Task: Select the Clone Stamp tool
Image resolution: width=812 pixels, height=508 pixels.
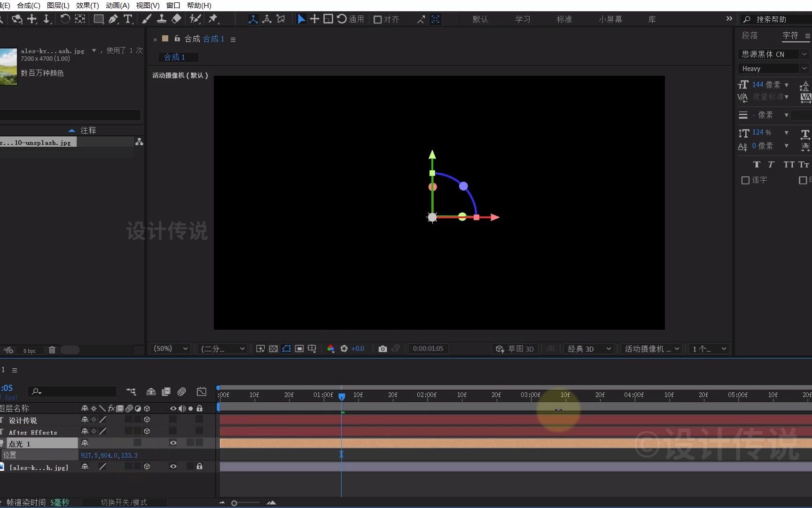Action: coord(162,19)
